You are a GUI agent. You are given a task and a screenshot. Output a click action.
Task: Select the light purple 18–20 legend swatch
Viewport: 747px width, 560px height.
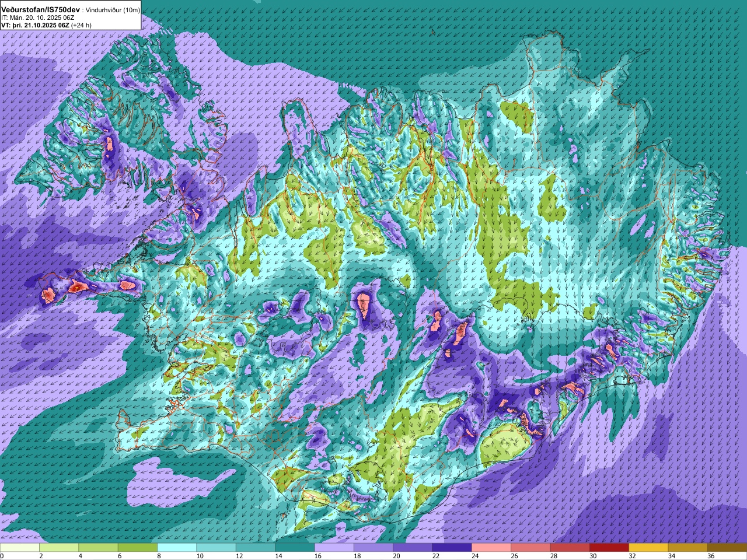click(373, 548)
